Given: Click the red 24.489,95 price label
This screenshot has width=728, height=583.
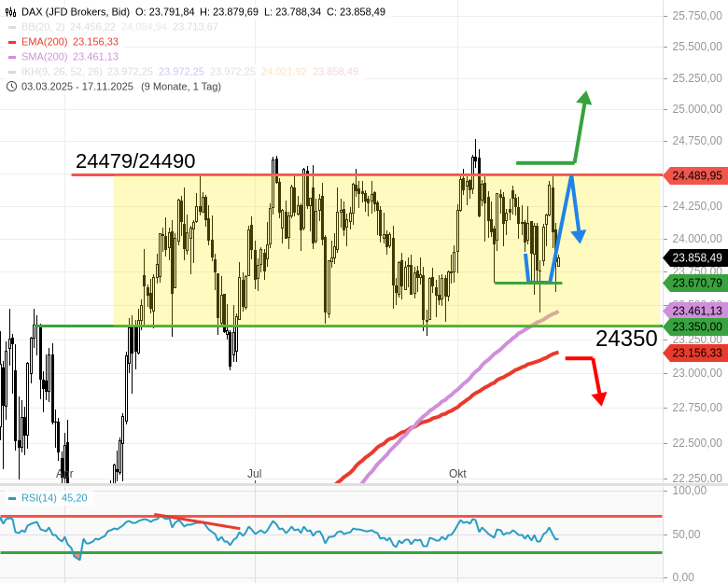Looking at the screenshot, I should 695,175.
